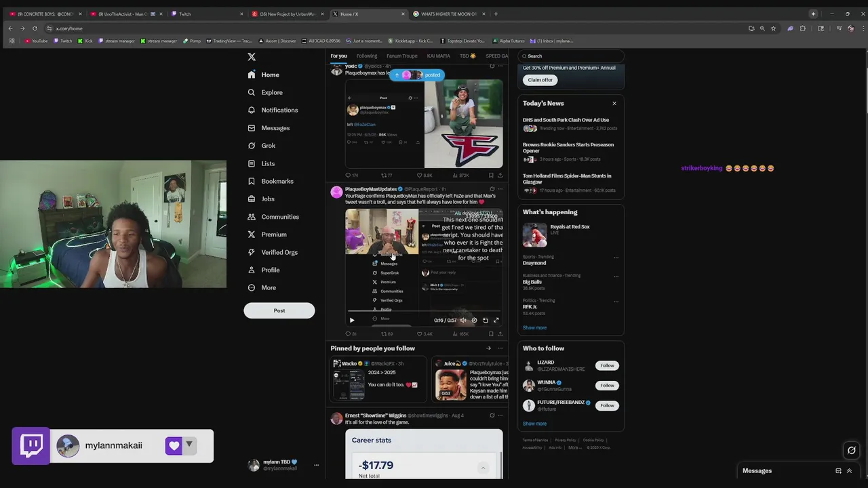Follow LIZARD account
The height and width of the screenshot is (488, 868).
tap(607, 365)
